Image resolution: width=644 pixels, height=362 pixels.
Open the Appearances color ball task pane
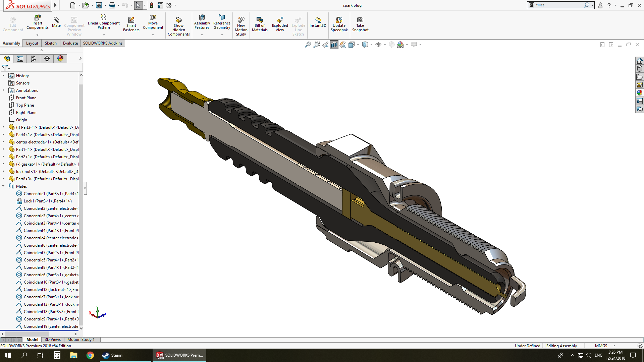(x=640, y=93)
